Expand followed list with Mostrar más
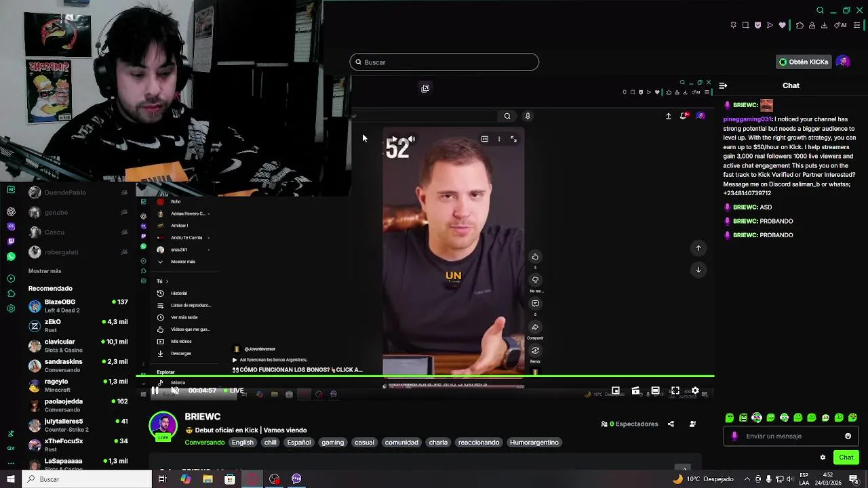Viewport: 868px width, 488px height. click(x=45, y=271)
